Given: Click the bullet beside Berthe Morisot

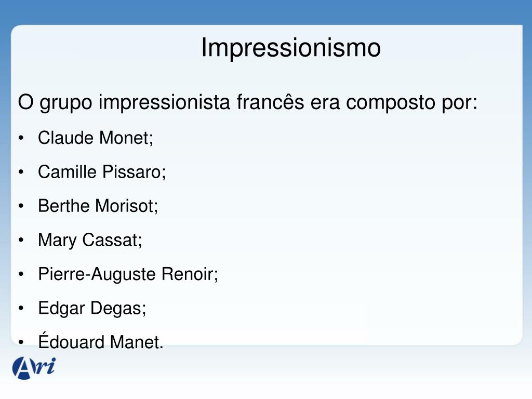Looking at the screenshot, I should coord(21,206).
